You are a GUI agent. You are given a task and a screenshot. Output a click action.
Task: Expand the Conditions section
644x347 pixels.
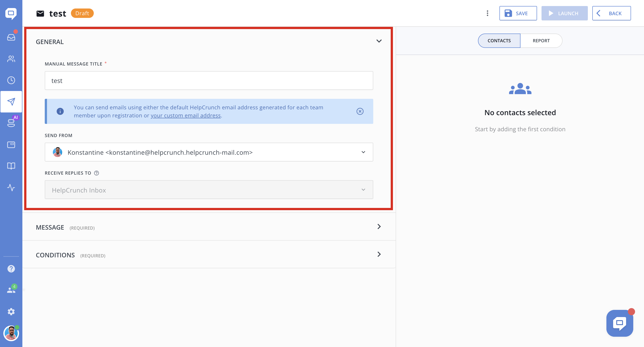[379, 254]
